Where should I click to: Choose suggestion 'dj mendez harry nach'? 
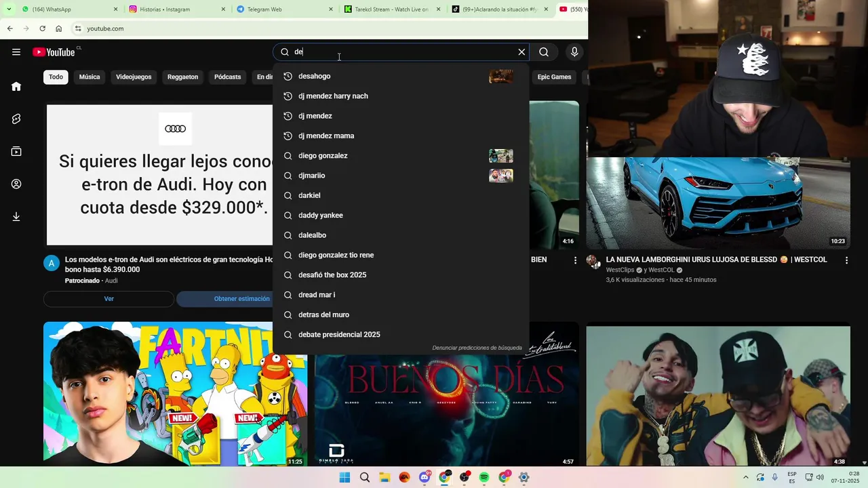401,96
